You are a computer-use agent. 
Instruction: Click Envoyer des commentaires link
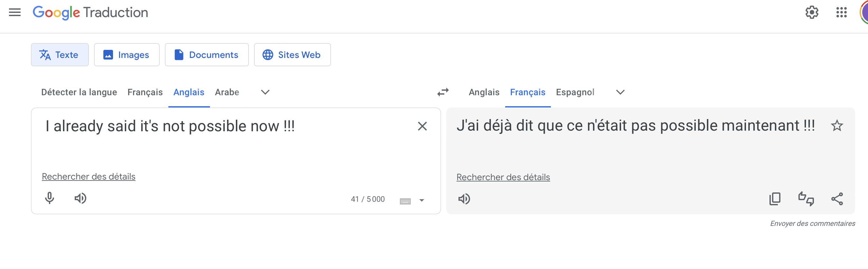pyautogui.click(x=812, y=224)
